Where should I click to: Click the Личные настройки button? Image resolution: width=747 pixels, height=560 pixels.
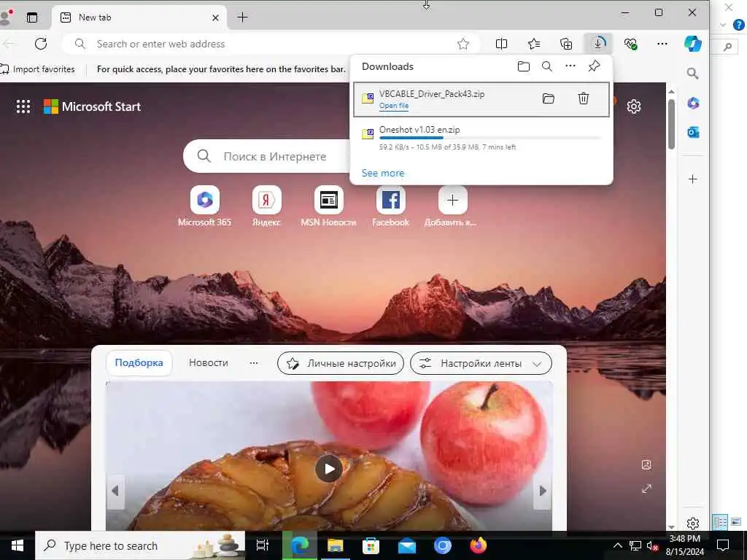click(x=341, y=363)
